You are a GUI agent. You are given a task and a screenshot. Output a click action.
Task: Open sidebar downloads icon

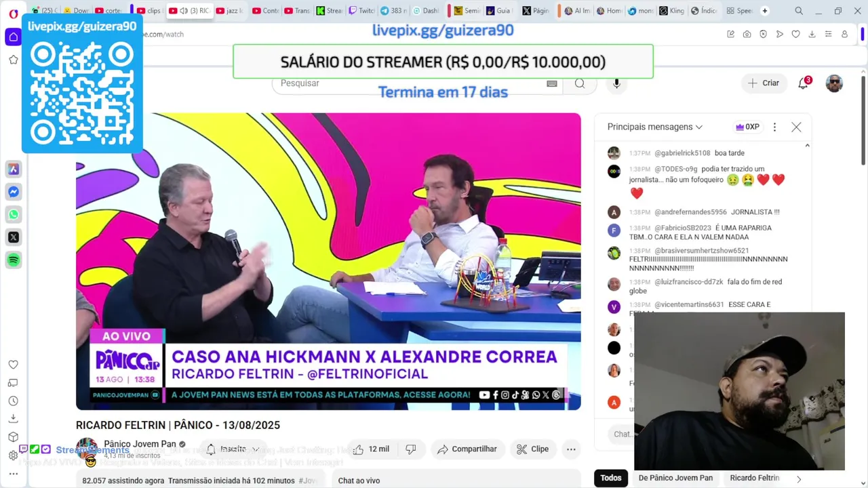(13, 419)
